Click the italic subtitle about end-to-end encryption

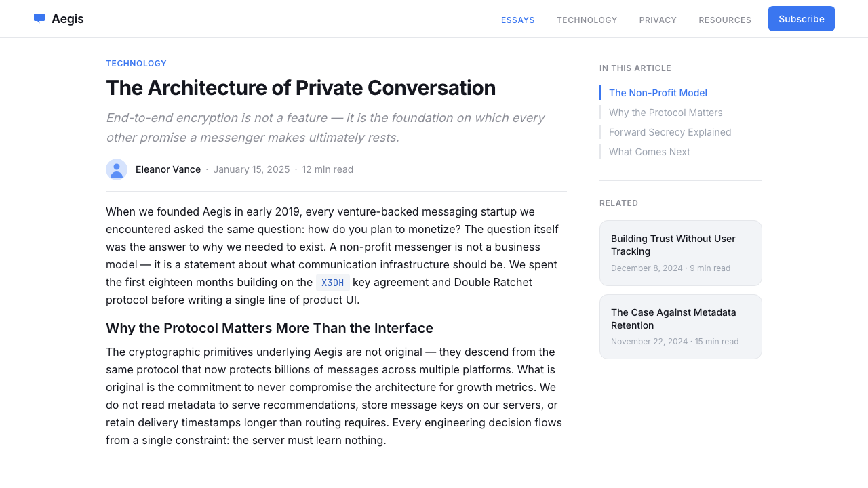[x=325, y=127]
